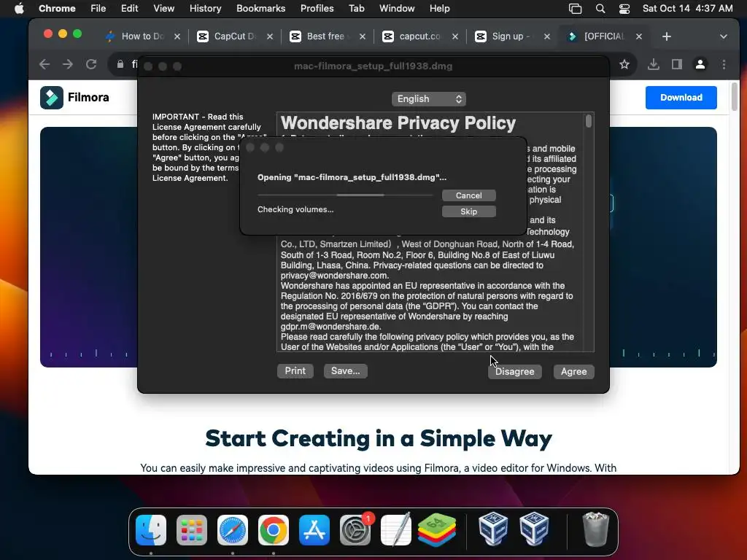Toggle the Chrome side panel
This screenshot has width=747, height=560.
point(676,64)
